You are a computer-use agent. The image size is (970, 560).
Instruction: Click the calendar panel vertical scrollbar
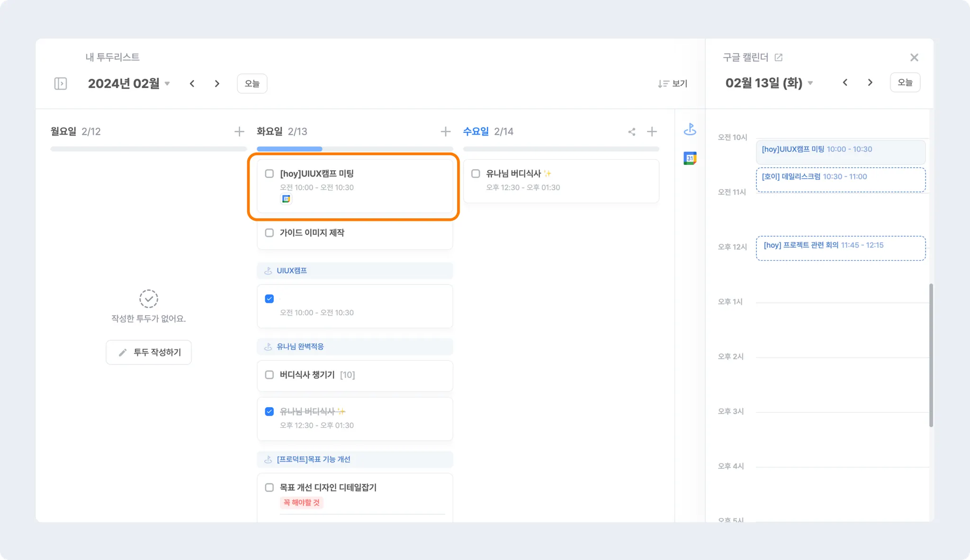(931, 355)
